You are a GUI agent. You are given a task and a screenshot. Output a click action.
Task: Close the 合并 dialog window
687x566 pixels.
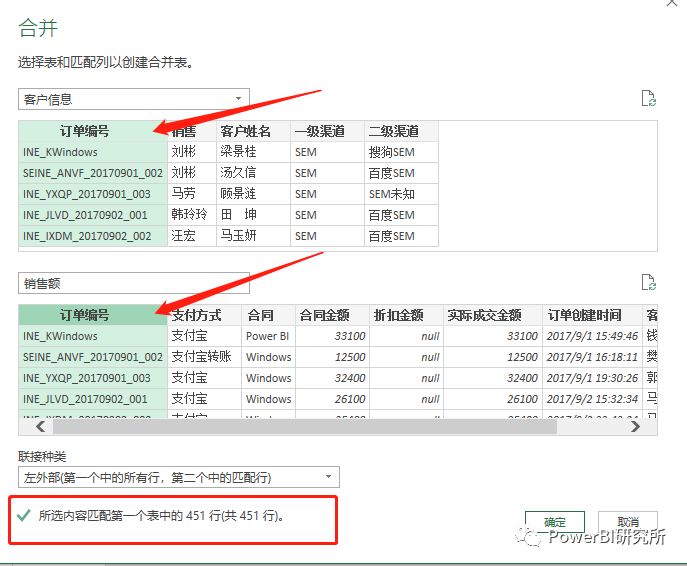[x=672, y=3]
